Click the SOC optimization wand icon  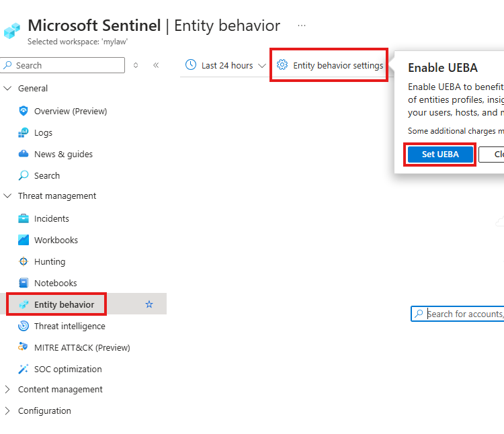coord(24,369)
